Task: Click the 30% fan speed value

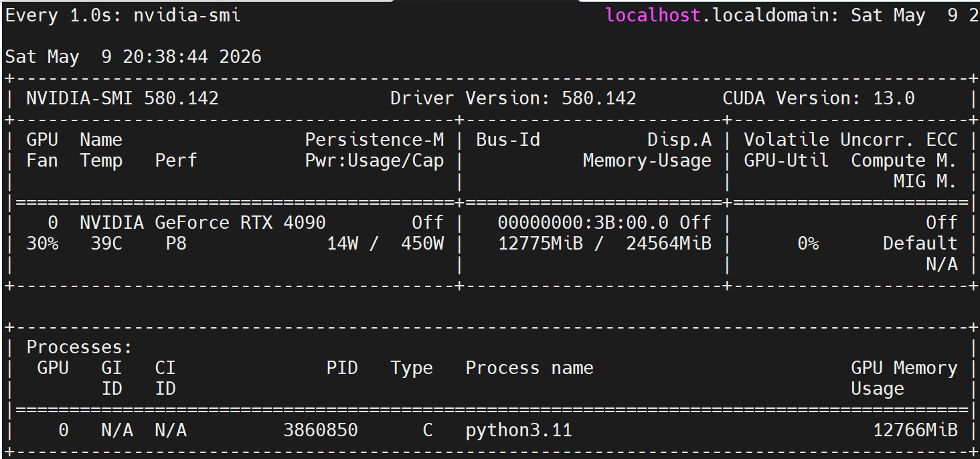Action: pos(42,244)
